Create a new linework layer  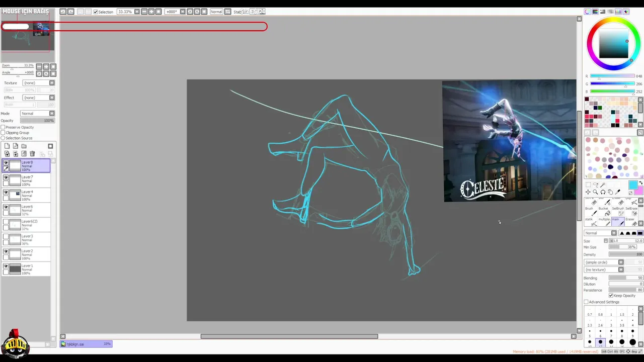point(16,146)
